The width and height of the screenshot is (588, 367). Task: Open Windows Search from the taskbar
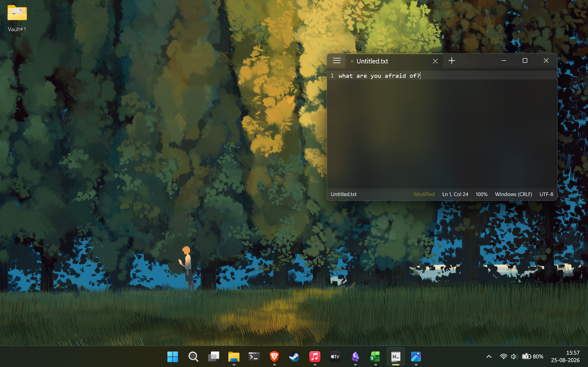coord(193,357)
